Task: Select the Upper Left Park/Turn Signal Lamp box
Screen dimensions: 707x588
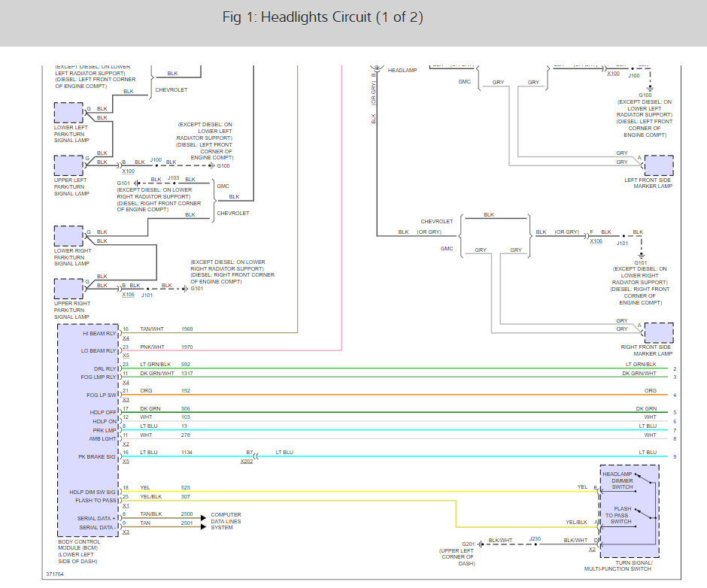Action: click(68, 165)
